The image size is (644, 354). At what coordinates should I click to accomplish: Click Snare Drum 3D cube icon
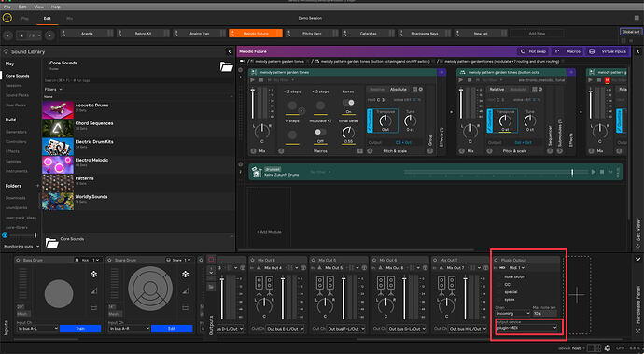coord(185,274)
